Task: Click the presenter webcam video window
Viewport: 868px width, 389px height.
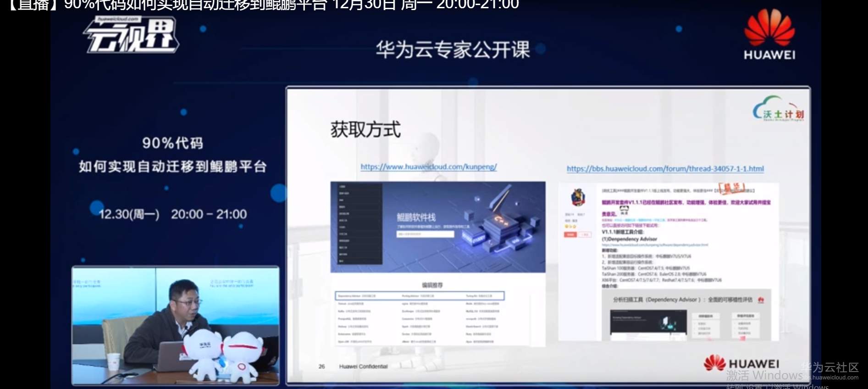Action: [176, 325]
